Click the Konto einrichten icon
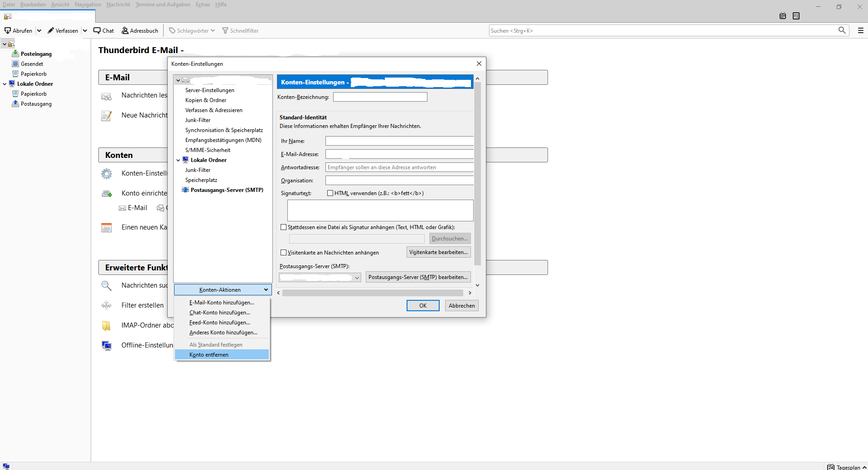 pos(107,194)
